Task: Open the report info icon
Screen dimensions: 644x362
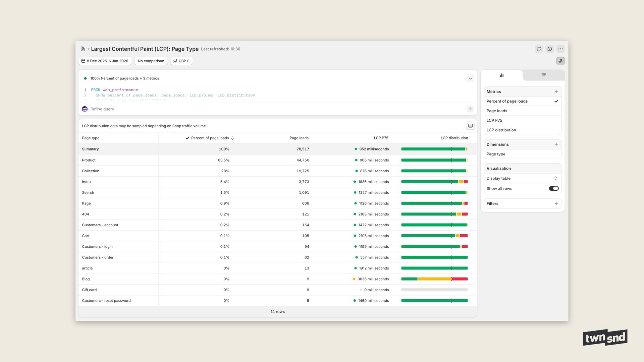Action: (x=550, y=49)
